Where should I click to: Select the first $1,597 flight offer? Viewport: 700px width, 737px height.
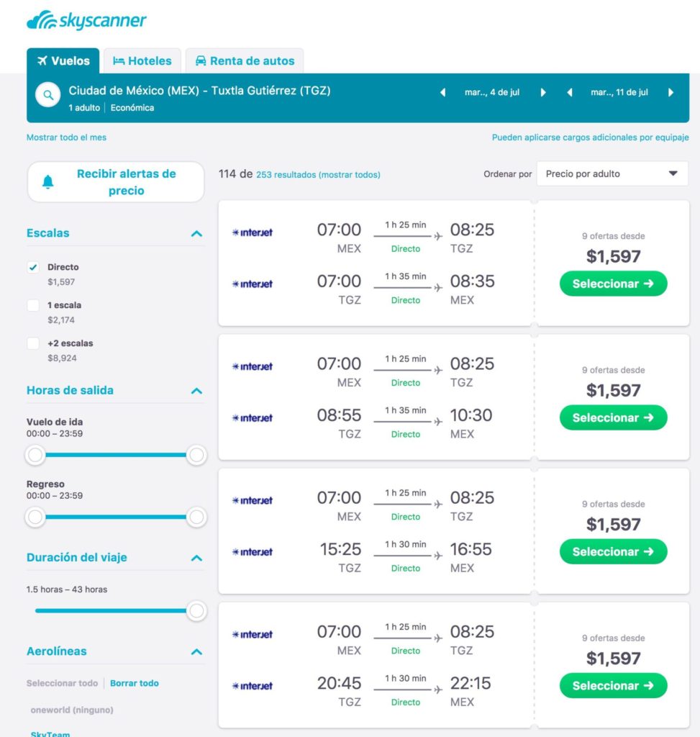[x=613, y=284]
